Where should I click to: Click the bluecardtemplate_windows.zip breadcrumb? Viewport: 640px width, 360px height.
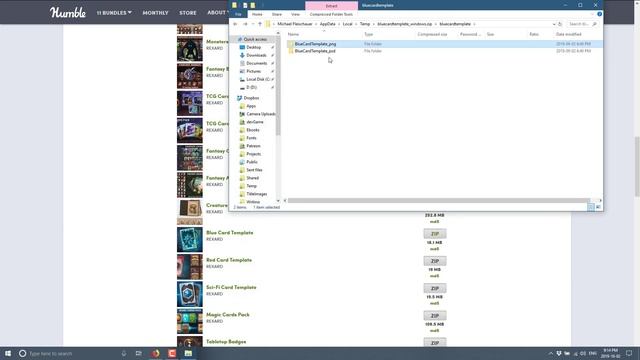(404, 24)
